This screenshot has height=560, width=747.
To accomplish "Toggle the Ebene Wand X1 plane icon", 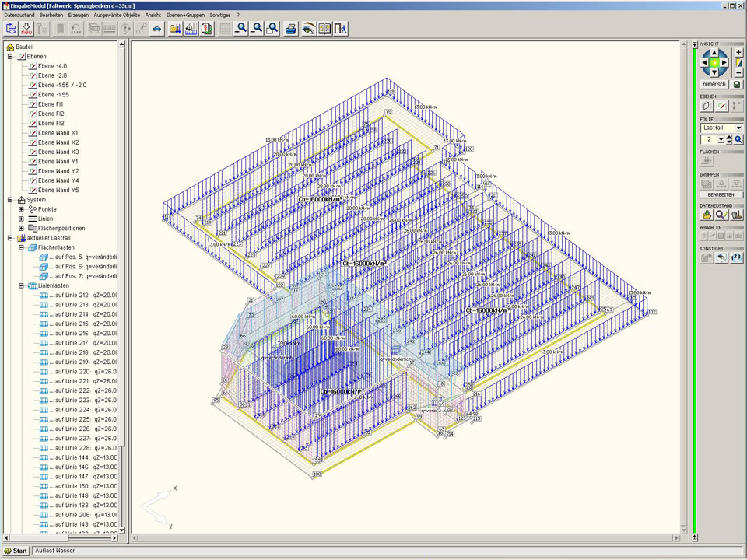I will (x=33, y=133).
